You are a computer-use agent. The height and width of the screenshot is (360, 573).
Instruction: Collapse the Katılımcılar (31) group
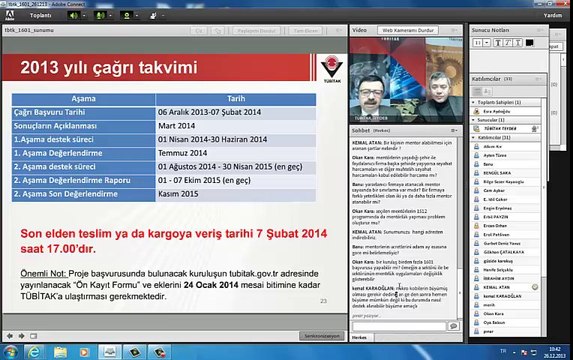point(474,138)
